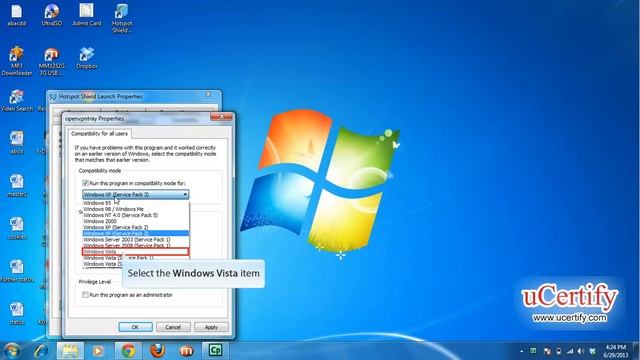Click OK in openvpntray Properties
Screen dimensions: 640x360
pyautogui.click(x=136, y=327)
